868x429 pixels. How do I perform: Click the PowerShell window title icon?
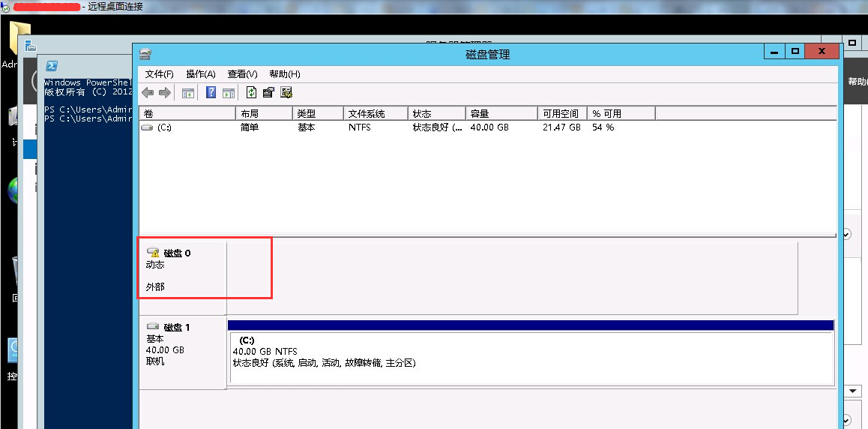(x=52, y=66)
